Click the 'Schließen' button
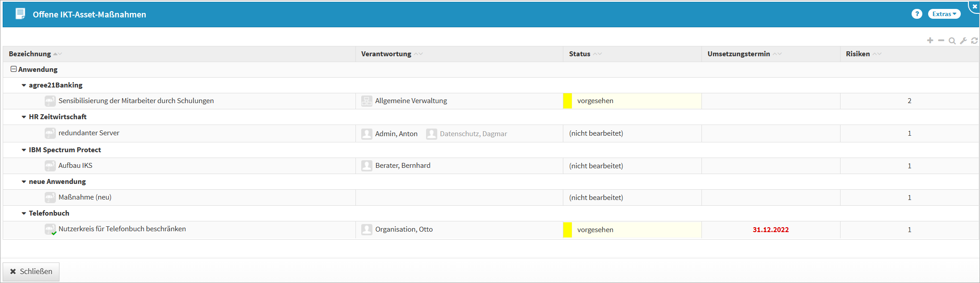This screenshot has width=980, height=283. point(31,271)
